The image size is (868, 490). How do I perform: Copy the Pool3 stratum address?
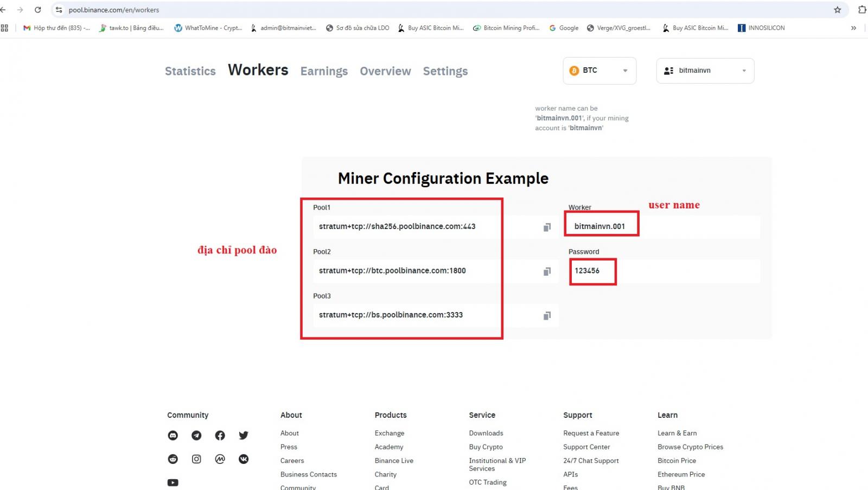(547, 316)
